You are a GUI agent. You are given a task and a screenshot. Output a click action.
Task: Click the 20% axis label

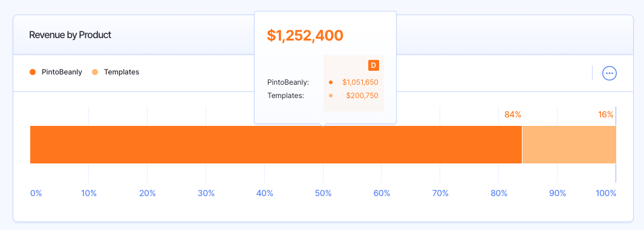point(148,193)
